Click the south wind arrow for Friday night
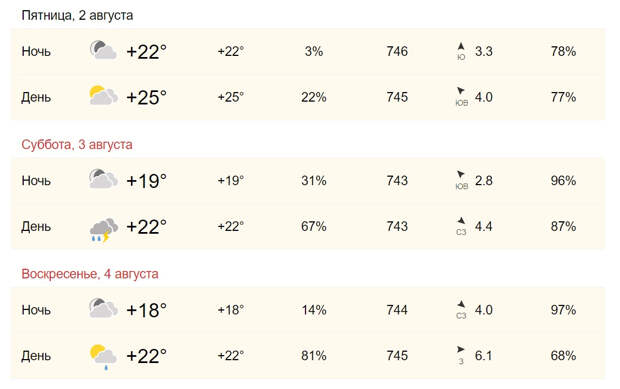The width and height of the screenshot is (620, 389). 461,46
